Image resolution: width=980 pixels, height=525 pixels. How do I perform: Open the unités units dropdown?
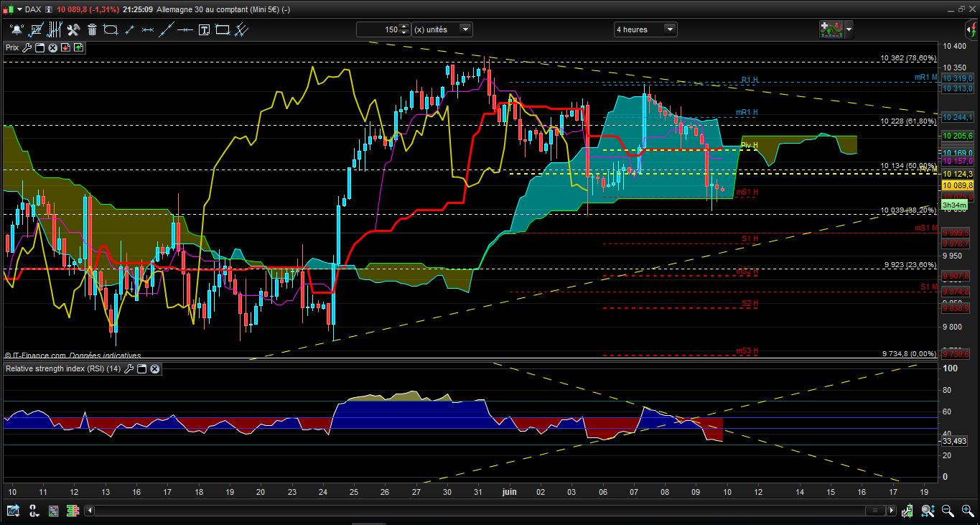coord(466,29)
